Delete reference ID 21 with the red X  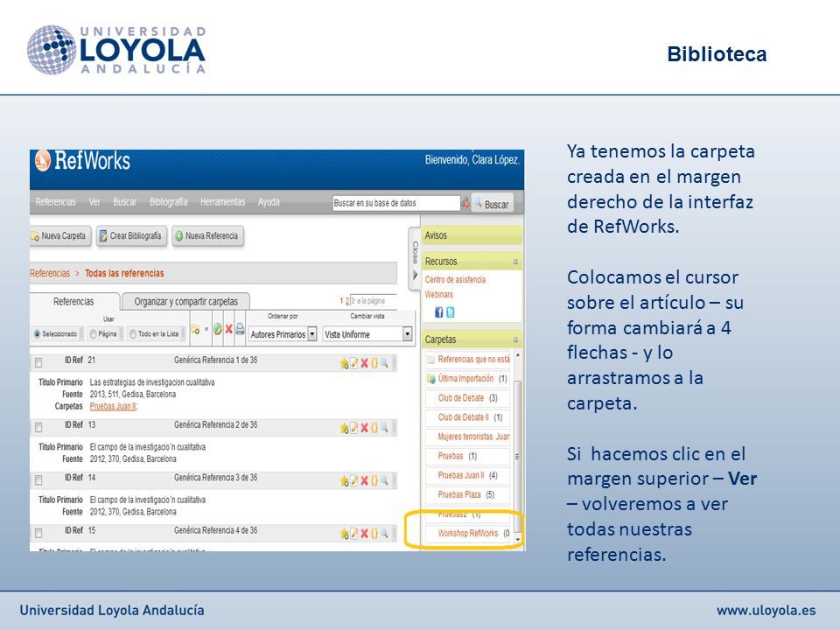(x=364, y=363)
